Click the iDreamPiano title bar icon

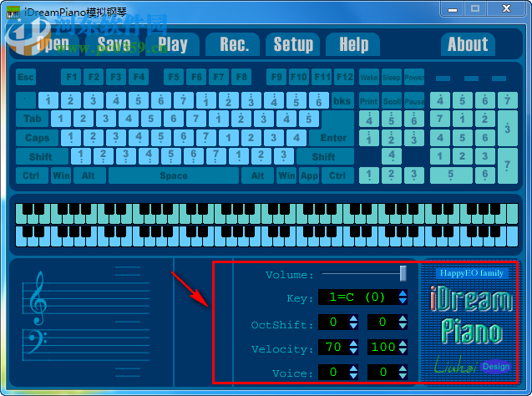(x=13, y=13)
